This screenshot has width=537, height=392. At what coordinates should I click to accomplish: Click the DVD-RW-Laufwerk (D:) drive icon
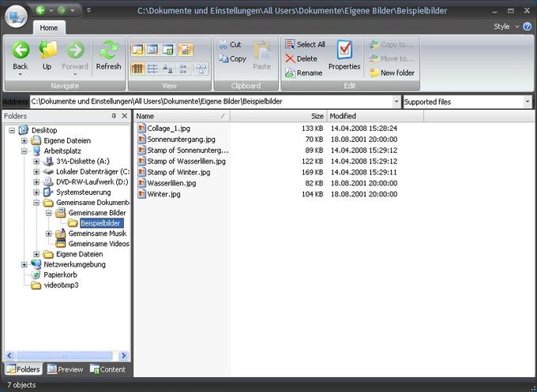tap(48, 182)
